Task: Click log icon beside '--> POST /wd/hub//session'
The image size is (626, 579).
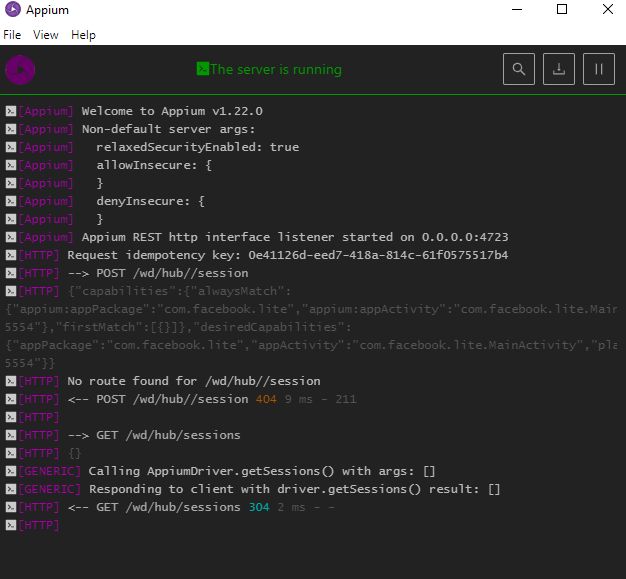Action: tap(11, 273)
